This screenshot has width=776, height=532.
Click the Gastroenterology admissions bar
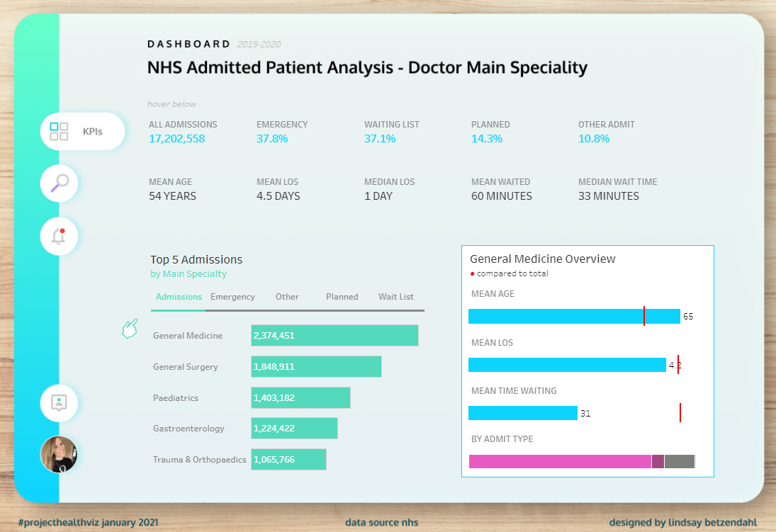294,429
